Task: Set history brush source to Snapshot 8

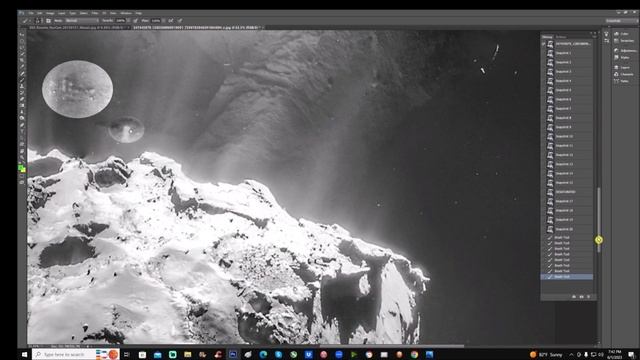Action: click(543, 118)
